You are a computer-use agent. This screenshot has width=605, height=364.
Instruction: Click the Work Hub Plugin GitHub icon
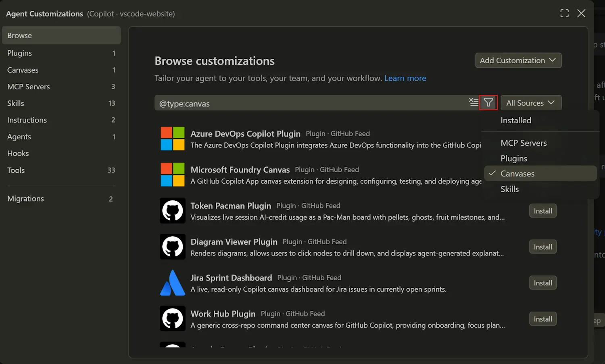173,318
